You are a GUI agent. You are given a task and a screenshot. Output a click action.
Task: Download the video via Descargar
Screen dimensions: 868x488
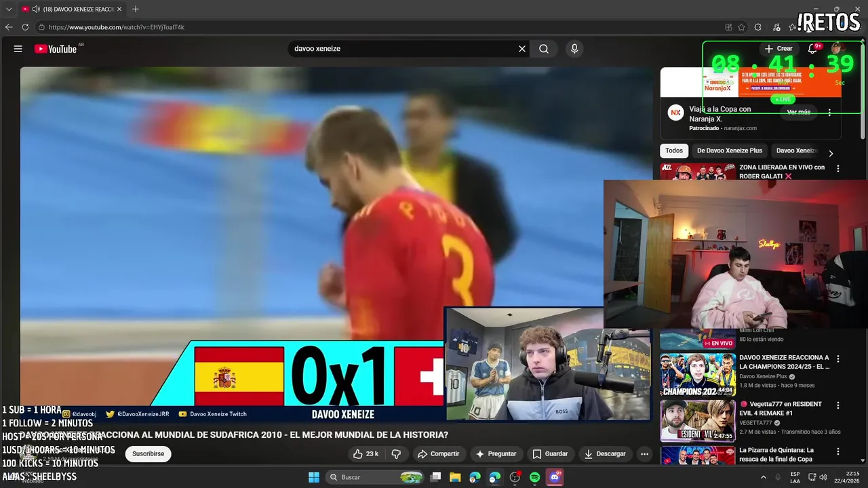coord(605,454)
